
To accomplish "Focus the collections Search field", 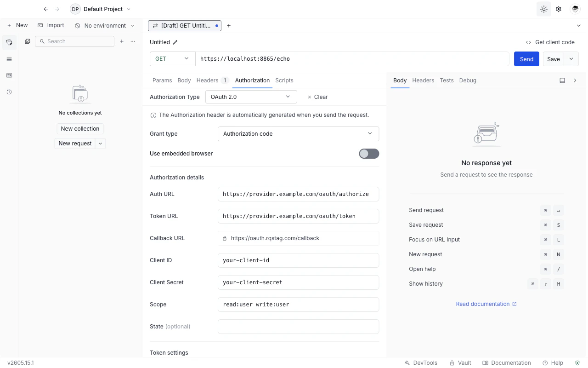I will (74, 41).
